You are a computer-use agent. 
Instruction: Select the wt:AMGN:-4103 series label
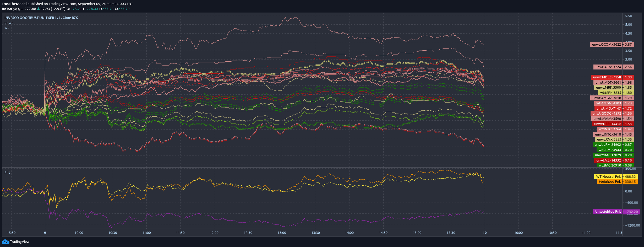[608, 103]
